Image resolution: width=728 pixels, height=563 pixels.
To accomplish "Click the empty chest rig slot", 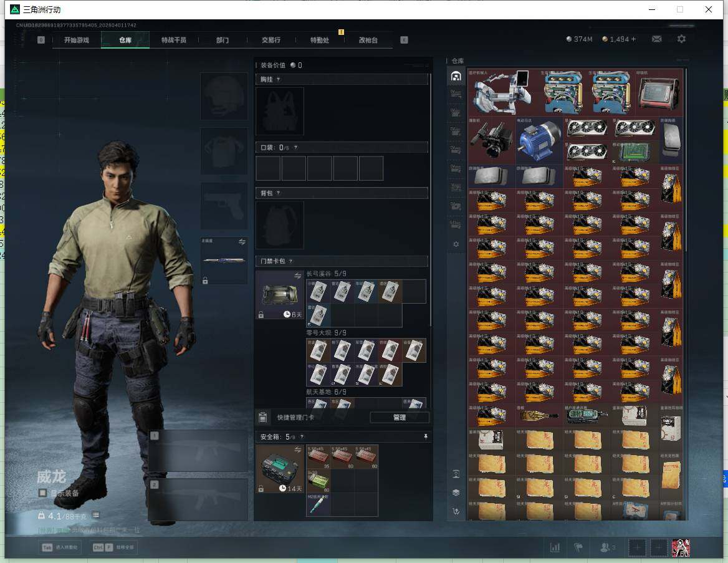I will pos(280,112).
